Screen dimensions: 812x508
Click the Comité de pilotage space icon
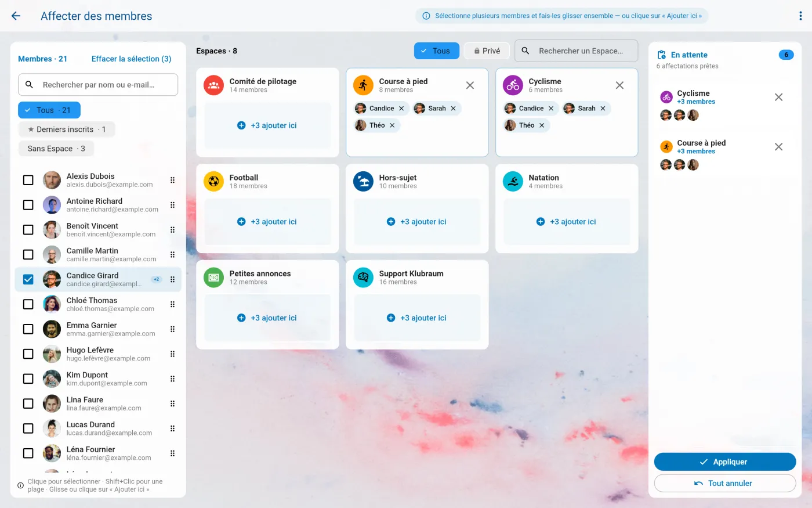(213, 85)
